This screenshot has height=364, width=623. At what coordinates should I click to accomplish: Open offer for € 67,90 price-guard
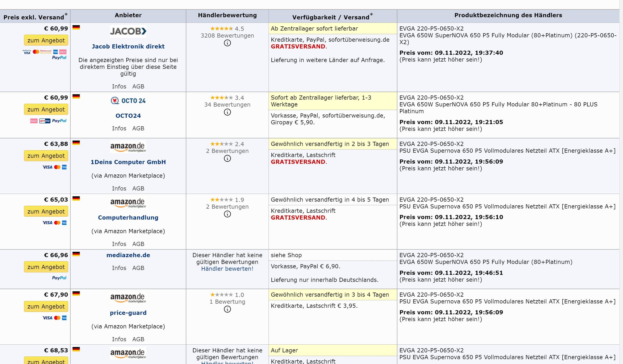pos(46,306)
